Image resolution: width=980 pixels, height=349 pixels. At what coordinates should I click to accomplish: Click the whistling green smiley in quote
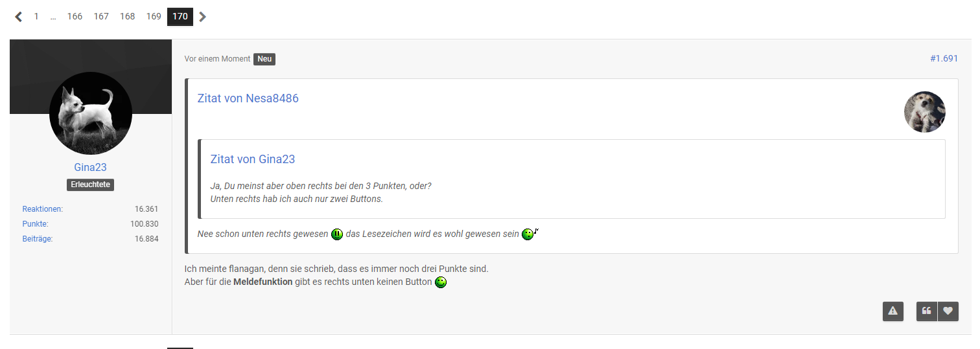pyautogui.click(x=530, y=234)
